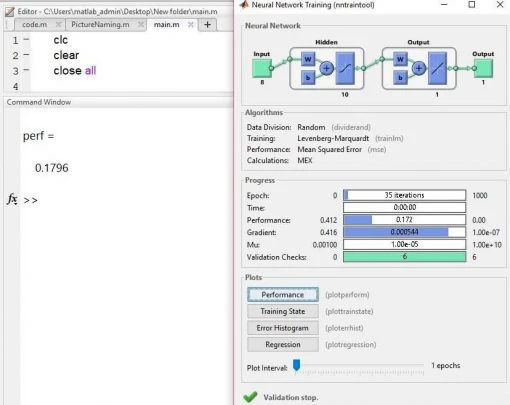Viewport: 510px width, 405px height.
Task: Click the Hidden layer weight W block
Action: click(308, 60)
